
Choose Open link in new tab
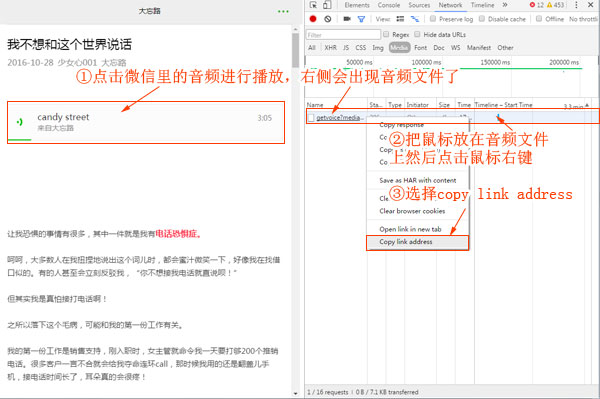coord(410,230)
